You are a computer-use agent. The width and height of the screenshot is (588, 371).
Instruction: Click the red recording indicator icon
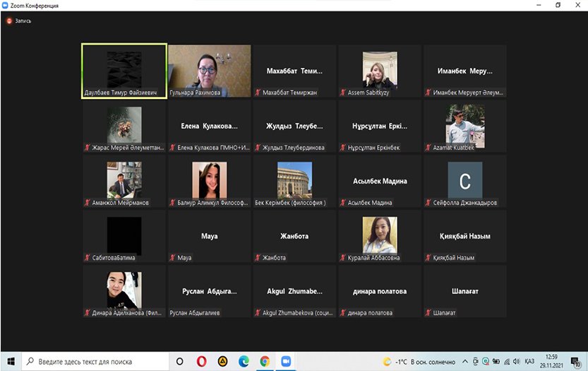[9, 21]
